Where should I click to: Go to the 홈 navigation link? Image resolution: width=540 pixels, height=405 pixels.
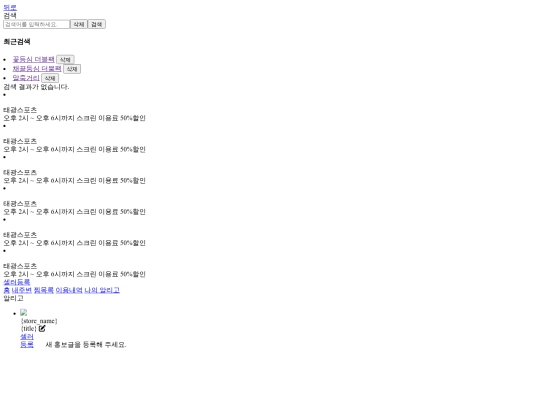7,290
